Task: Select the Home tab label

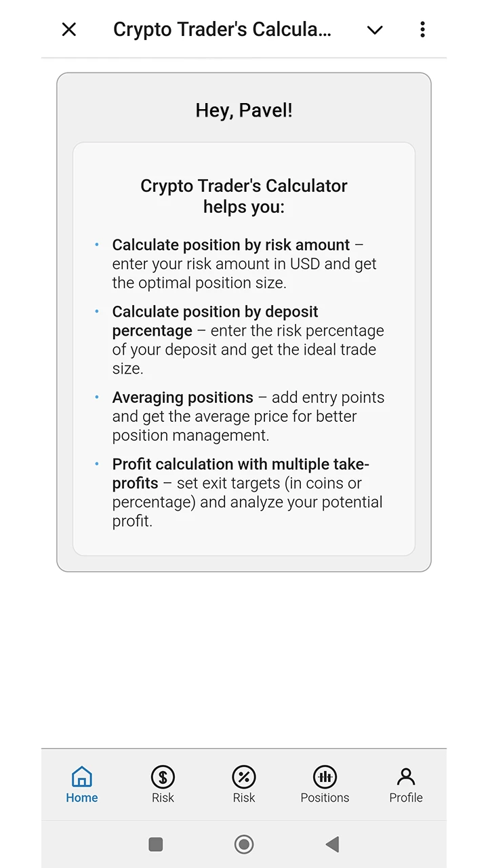Action: [82, 798]
